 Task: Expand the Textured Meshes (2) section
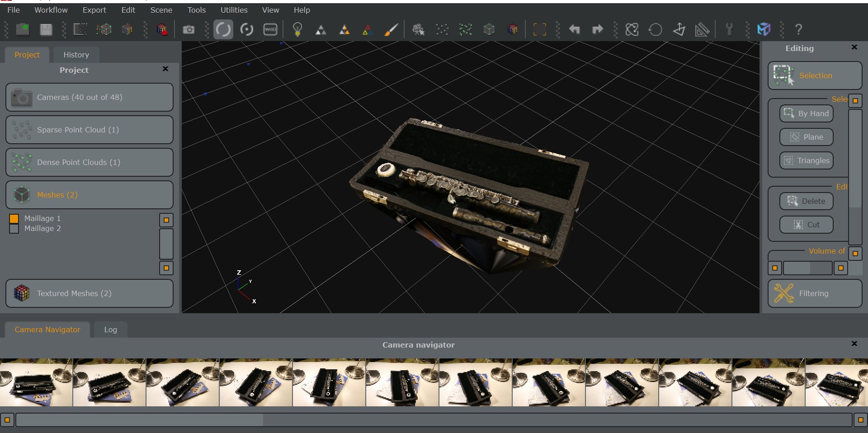[x=90, y=293]
